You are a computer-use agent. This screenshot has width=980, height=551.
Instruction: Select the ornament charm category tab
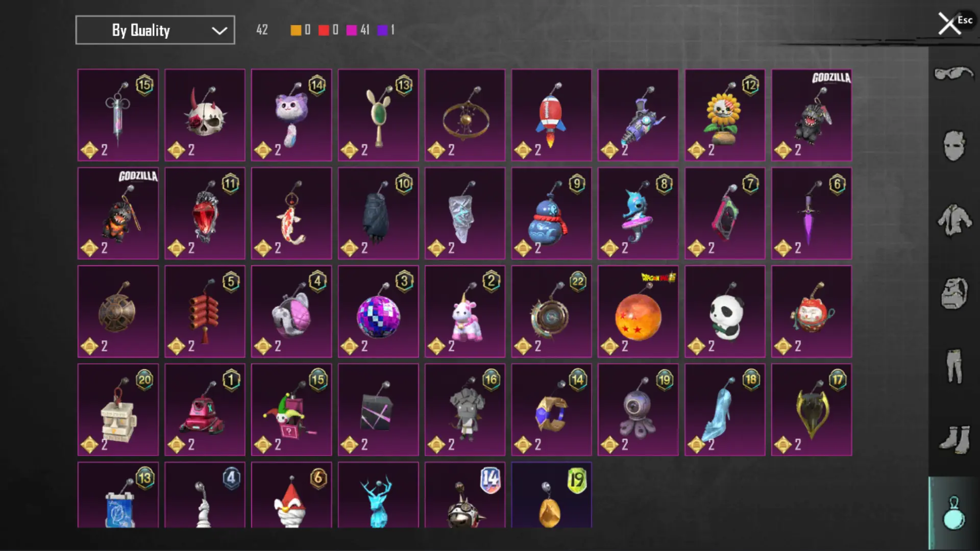coord(953,513)
